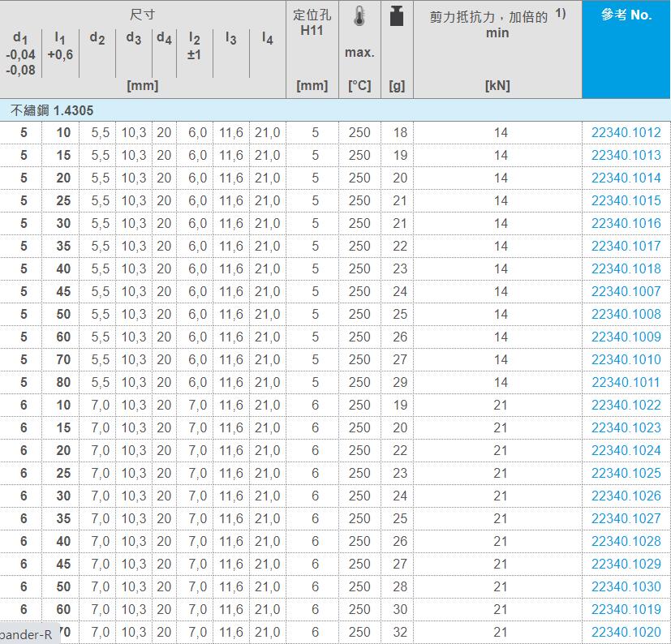The height and width of the screenshot is (644, 671).
Task: Open part 22340.1016 link
Action: (x=626, y=224)
